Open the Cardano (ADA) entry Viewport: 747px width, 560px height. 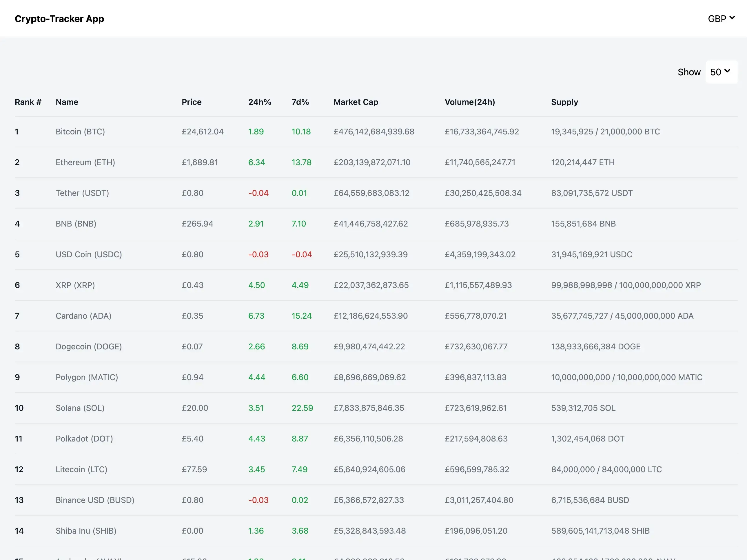click(83, 316)
